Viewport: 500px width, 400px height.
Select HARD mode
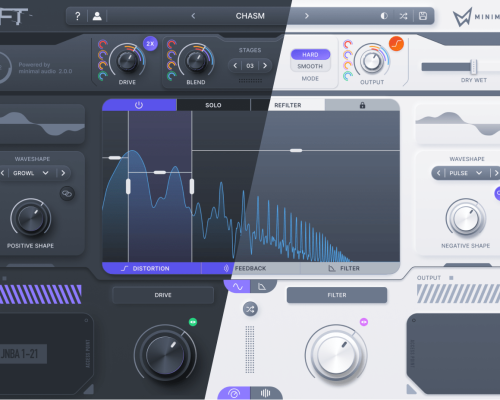click(x=310, y=55)
